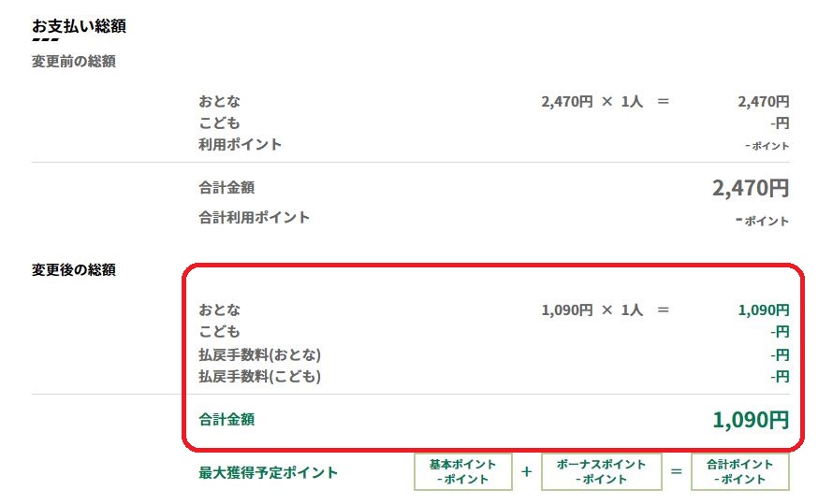Click こども label in 変更前 section

pos(219,123)
